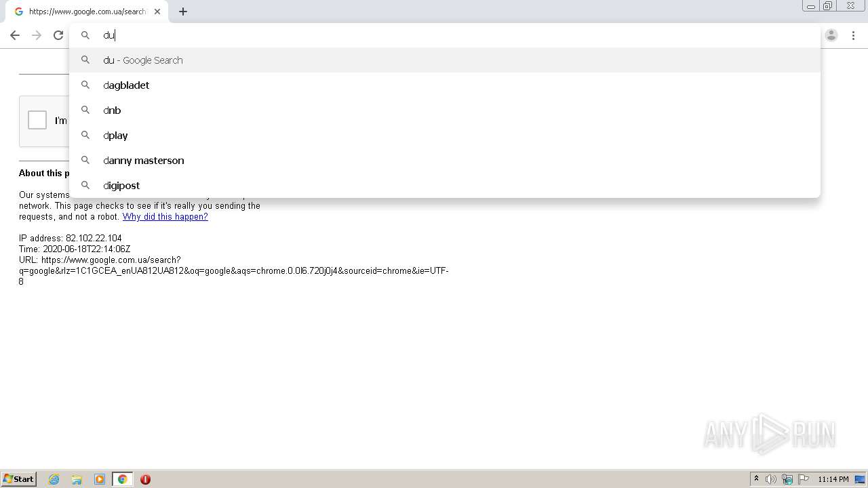Show hidden system tray icons
The height and width of the screenshot is (488, 868).
756,479
